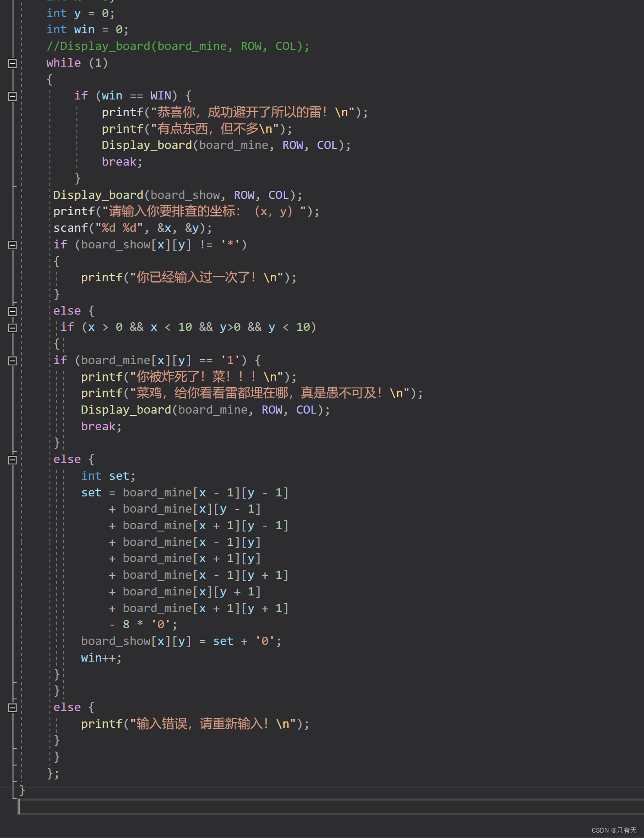Screen dimensions: 644x838
Task: Collapse the if (win == WIN) block
Action: (13, 96)
